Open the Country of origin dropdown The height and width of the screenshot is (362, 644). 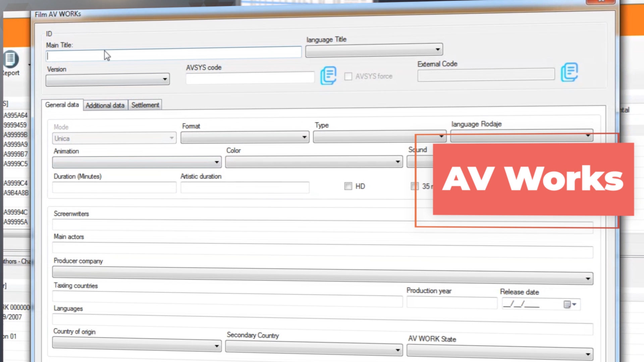pyautogui.click(x=137, y=345)
